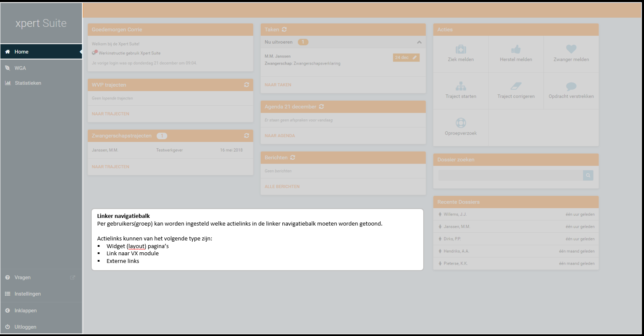644x336 pixels.
Task: Refresh the Taken widget
Action: coord(284,30)
